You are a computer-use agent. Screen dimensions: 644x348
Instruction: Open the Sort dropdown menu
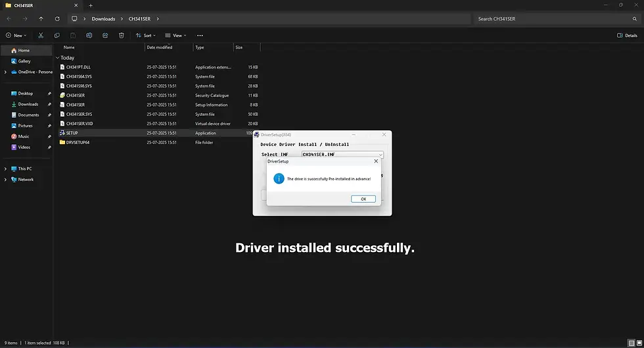pyautogui.click(x=146, y=36)
